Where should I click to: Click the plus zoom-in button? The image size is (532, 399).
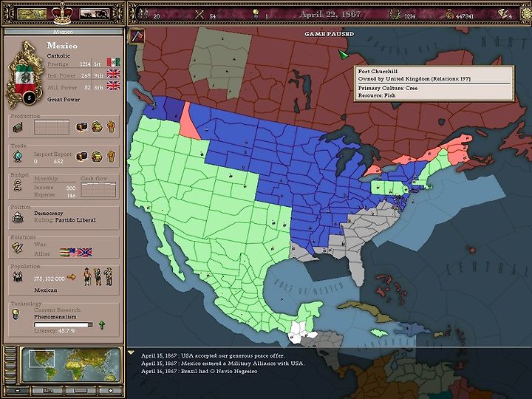pos(110,391)
